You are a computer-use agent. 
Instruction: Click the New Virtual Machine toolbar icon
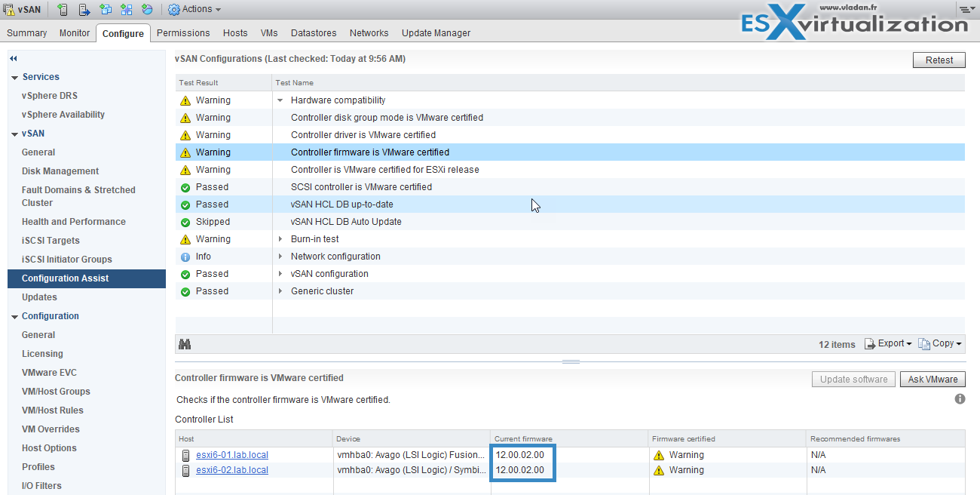(x=106, y=10)
